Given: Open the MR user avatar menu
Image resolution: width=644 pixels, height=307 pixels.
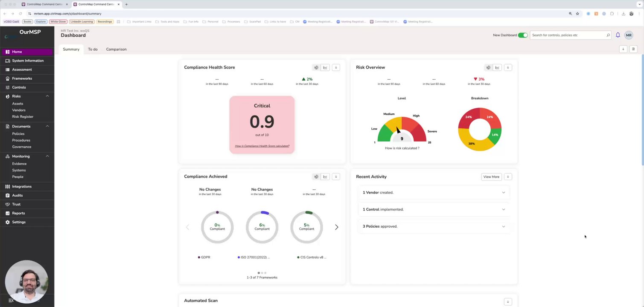Looking at the screenshot, I should [629, 35].
